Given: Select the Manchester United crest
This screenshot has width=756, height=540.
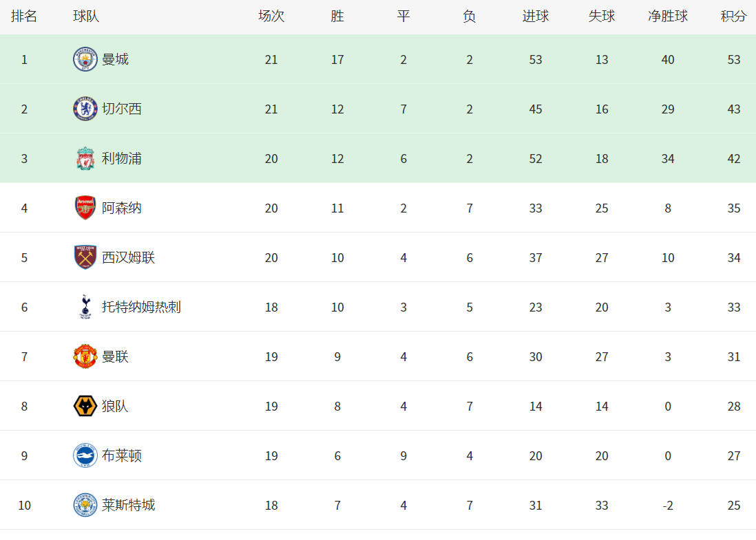Looking at the screenshot, I should [x=85, y=356].
